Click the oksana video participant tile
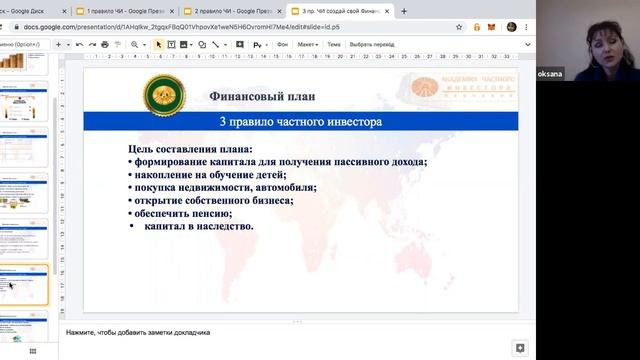This screenshot has width=640, height=360. coord(588,40)
